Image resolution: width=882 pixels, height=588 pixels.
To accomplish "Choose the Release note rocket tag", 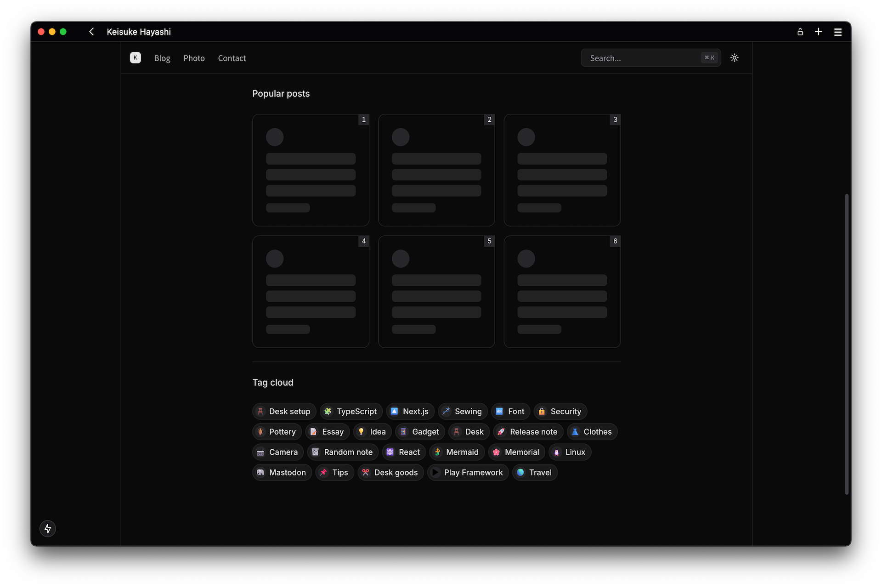I will coord(528,432).
